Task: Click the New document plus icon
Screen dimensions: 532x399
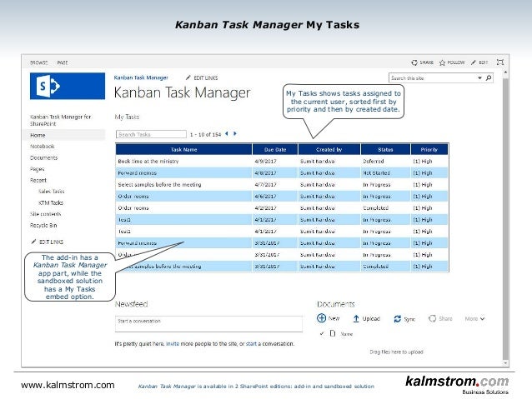Action: (x=321, y=318)
